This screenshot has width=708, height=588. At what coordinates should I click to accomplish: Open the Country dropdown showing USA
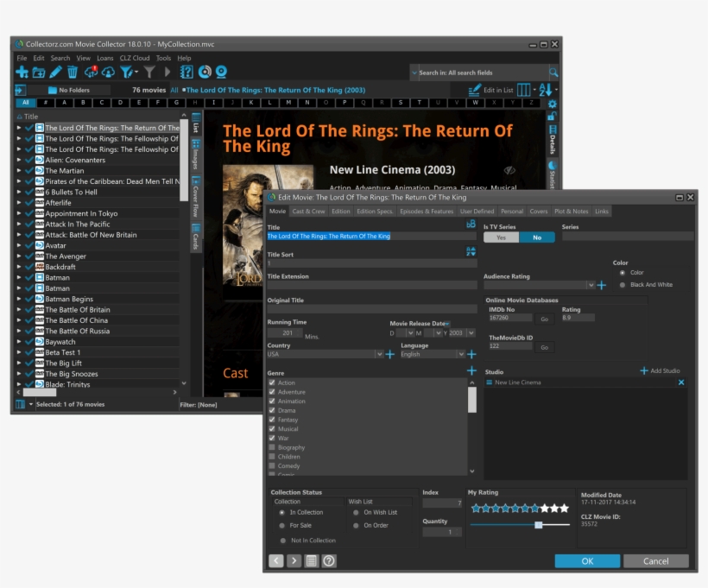coord(380,353)
